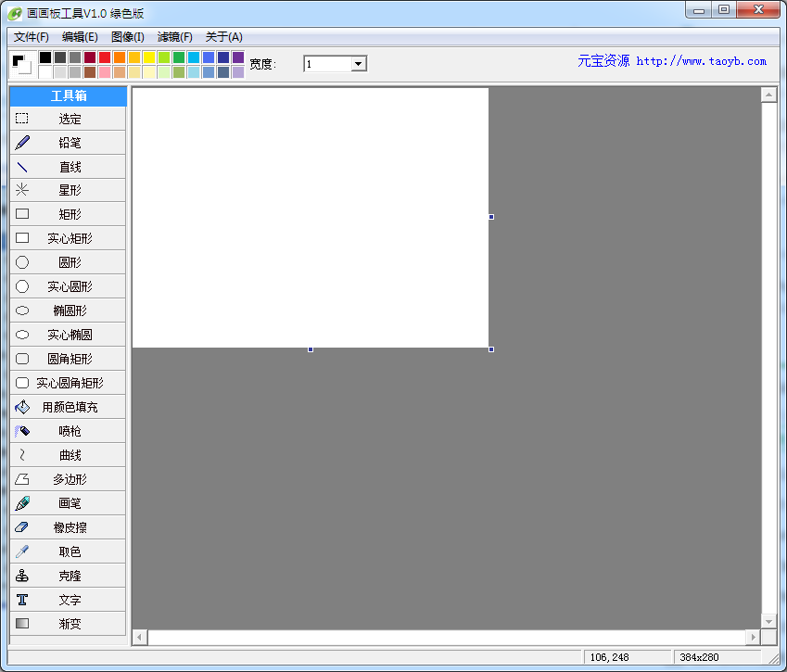The image size is (787, 672).
Task: Click the canvas bottom-edge resize handle
Action: (311, 349)
